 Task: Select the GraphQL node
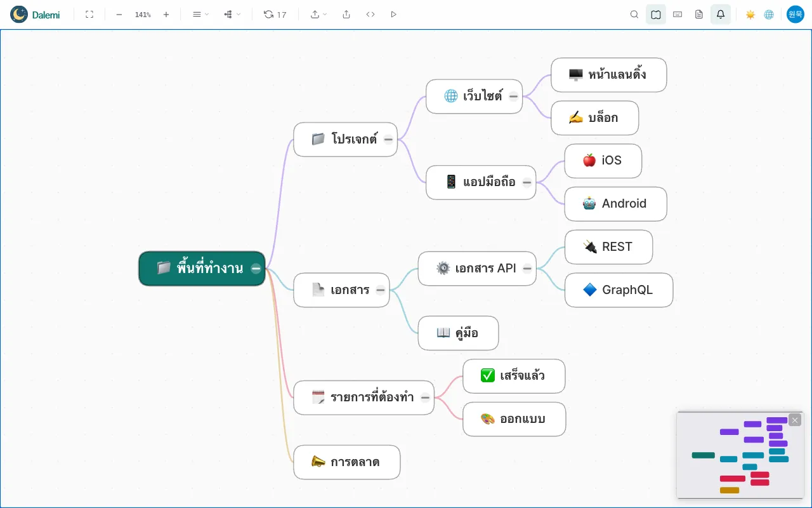coord(619,290)
